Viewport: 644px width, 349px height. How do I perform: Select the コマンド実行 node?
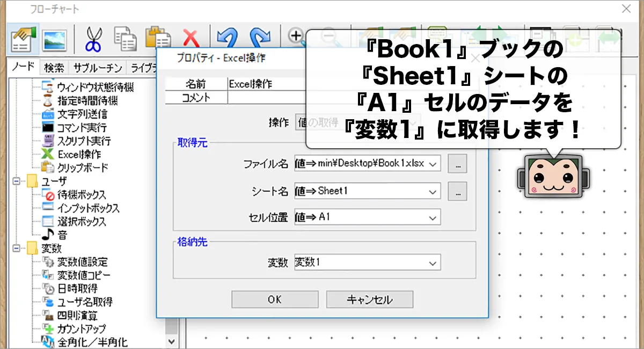pos(75,127)
